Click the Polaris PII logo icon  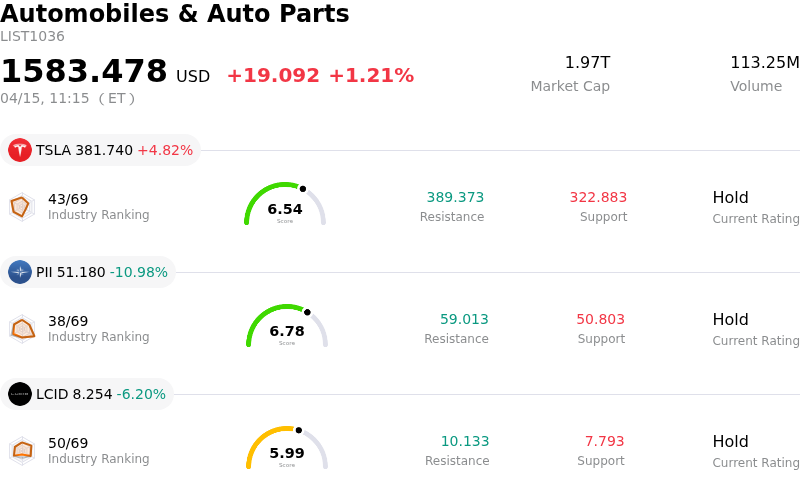click(20, 272)
